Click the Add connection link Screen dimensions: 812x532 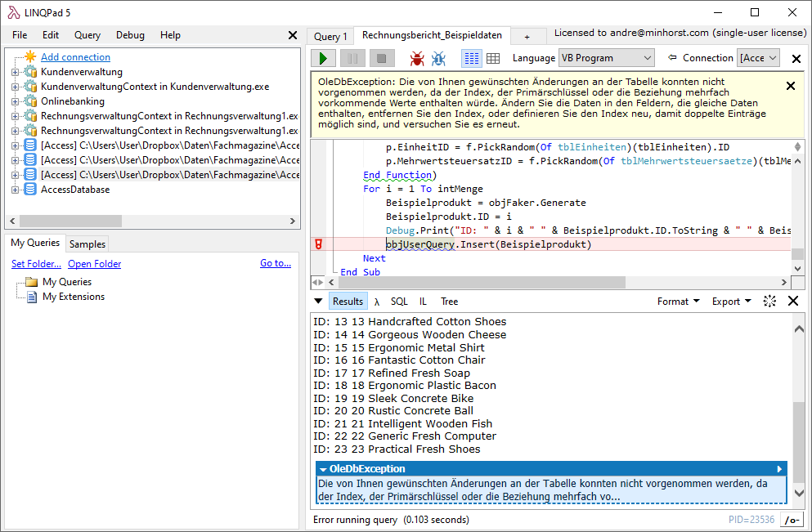pyautogui.click(x=75, y=57)
